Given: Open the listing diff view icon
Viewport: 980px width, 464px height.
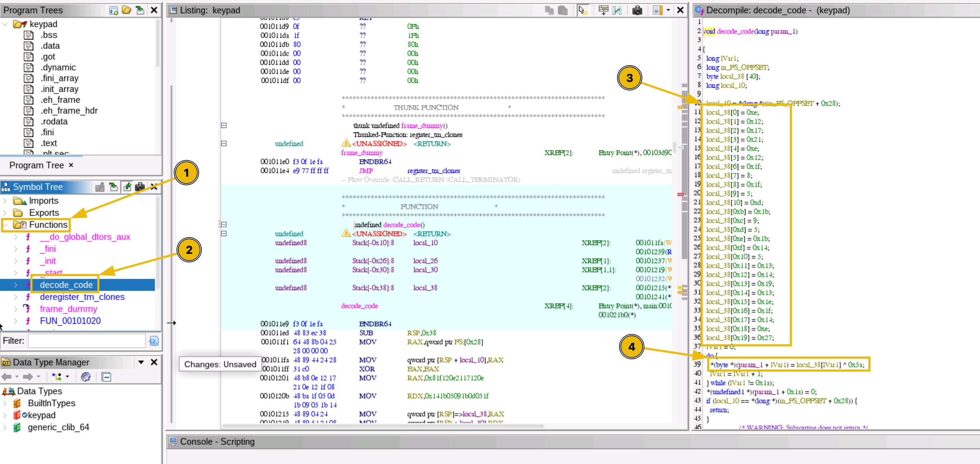Looking at the screenshot, I should (617, 10).
